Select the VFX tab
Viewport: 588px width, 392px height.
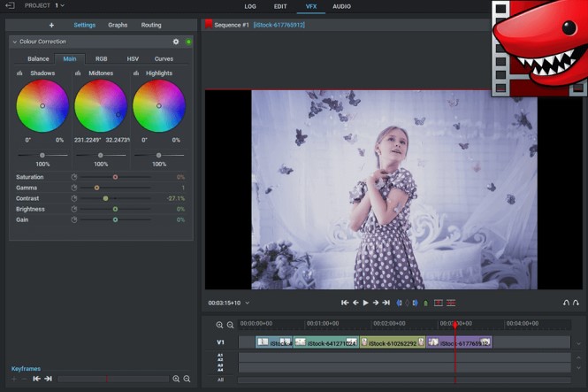(311, 6)
